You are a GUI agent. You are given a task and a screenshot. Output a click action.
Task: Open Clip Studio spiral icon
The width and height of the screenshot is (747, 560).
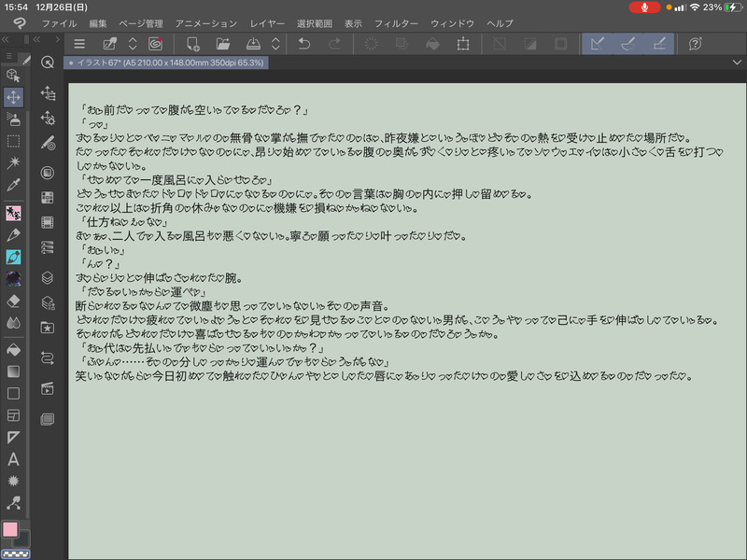tap(155, 44)
